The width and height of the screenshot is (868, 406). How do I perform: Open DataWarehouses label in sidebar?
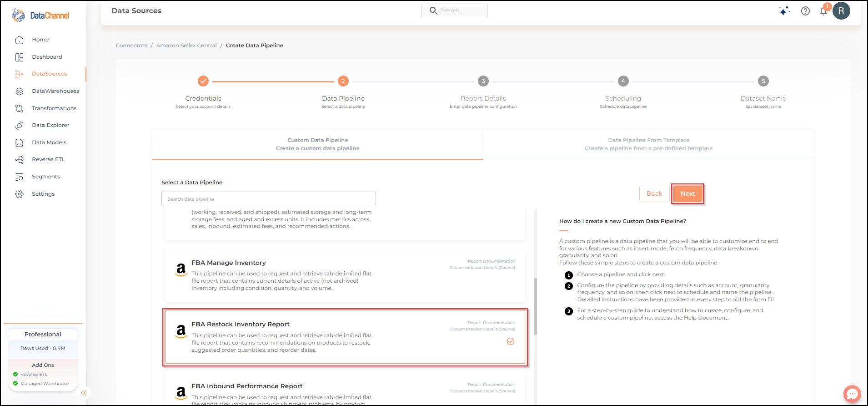[55, 91]
